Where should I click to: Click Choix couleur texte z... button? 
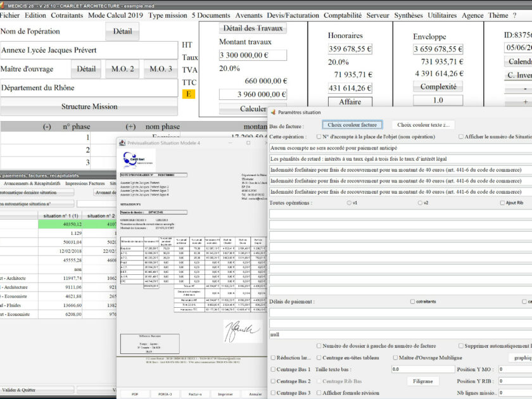pos(424,125)
